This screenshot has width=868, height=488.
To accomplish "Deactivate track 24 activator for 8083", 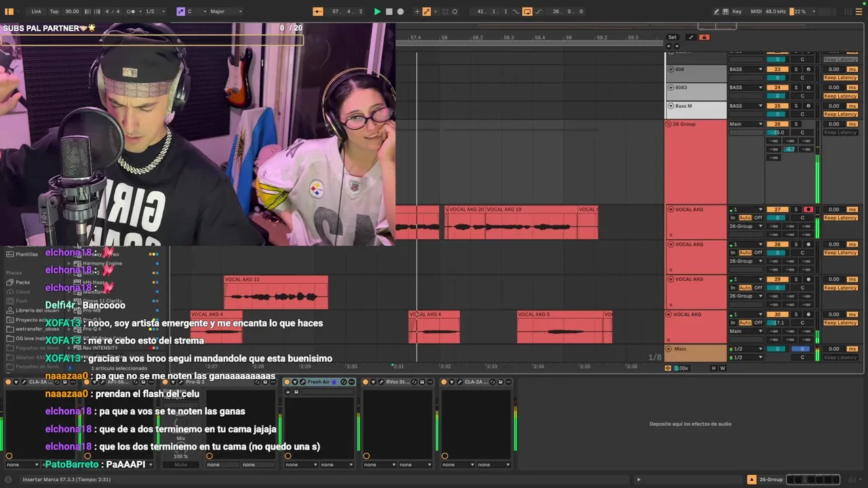I will coord(777,87).
